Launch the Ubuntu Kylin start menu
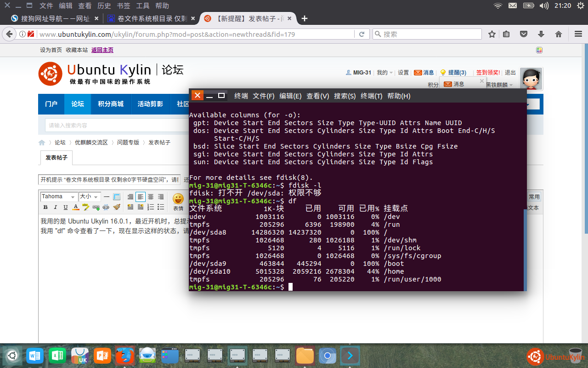Screen dimensions: 588x368 coord(12,356)
